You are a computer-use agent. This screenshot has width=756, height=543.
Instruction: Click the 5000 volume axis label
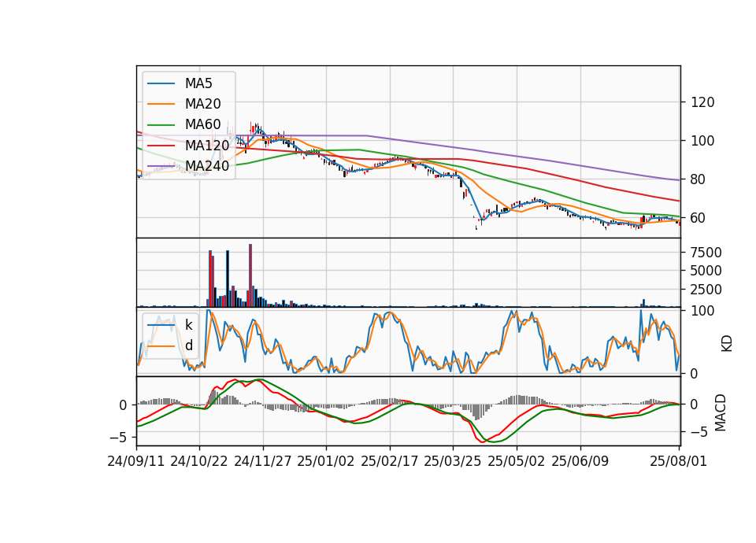(706, 271)
